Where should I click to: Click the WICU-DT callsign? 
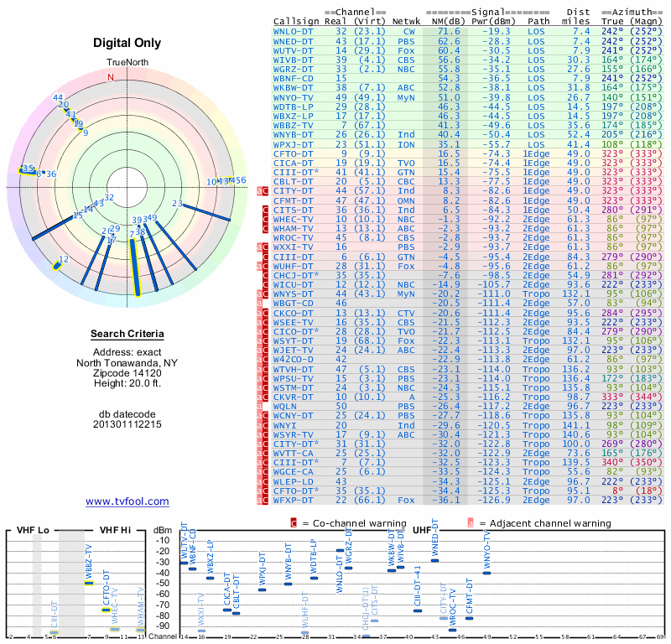tap(293, 284)
